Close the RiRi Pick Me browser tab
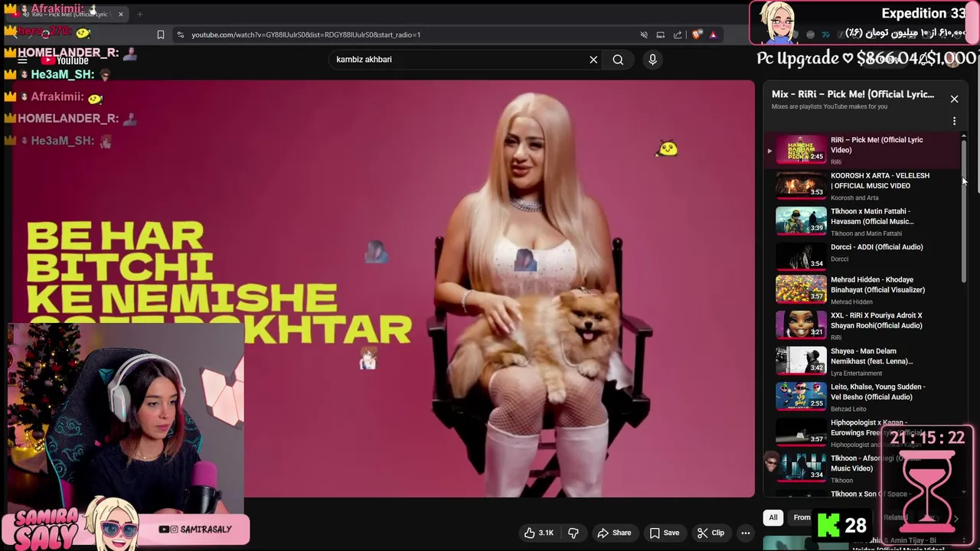 point(120,14)
